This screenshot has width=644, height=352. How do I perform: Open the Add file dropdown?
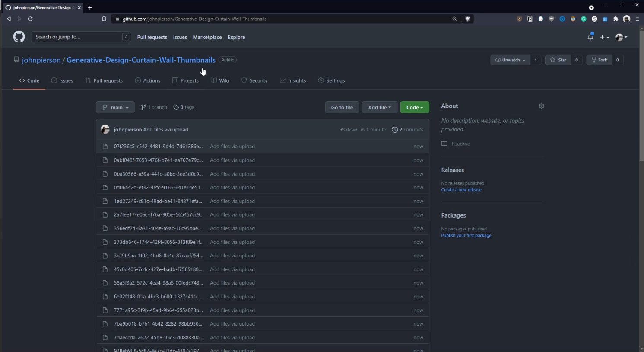[x=379, y=107]
